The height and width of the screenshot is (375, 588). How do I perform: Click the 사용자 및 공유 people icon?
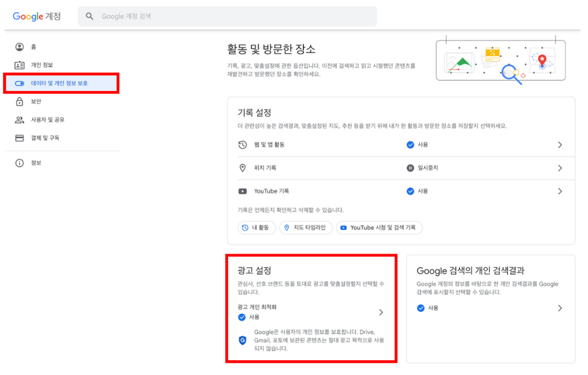coord(19,120)
